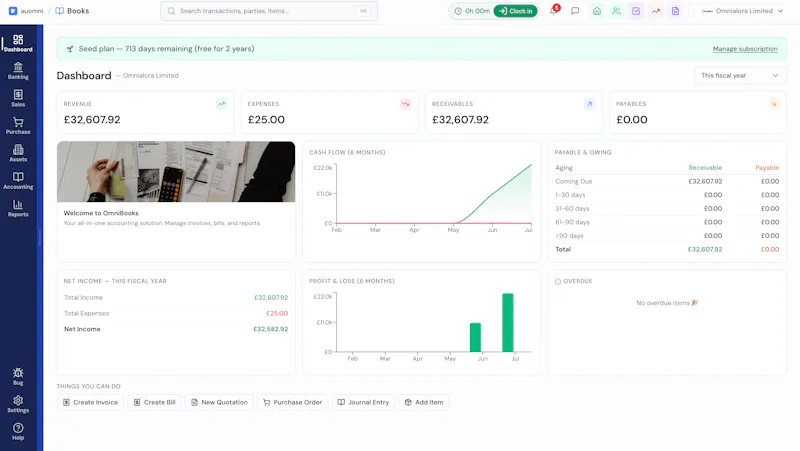Open Reports in the sidebar
800x451 pixels.
click(18, 209)
